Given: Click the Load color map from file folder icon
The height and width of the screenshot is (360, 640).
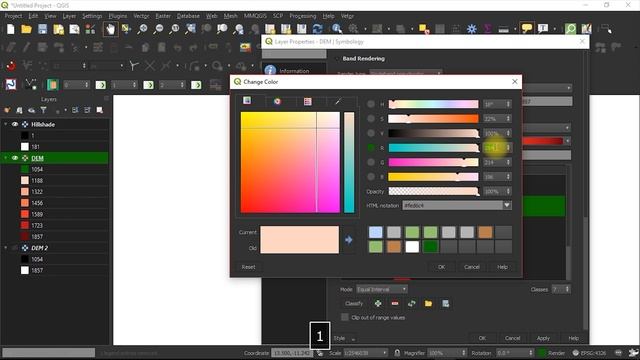Looking at the screenshot, I should (x=428, y=303).
